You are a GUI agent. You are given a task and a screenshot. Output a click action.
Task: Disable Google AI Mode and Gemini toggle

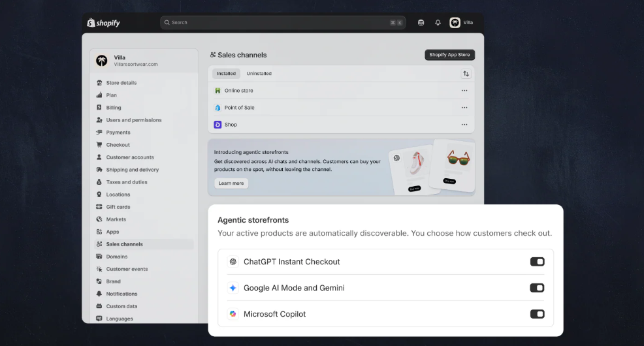537,288
